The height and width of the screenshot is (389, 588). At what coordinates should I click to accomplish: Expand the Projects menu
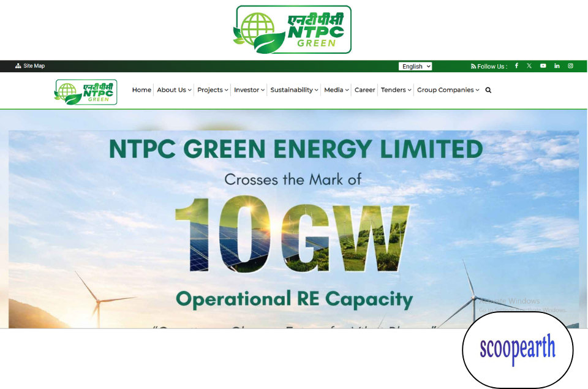[x=213, y=90]
